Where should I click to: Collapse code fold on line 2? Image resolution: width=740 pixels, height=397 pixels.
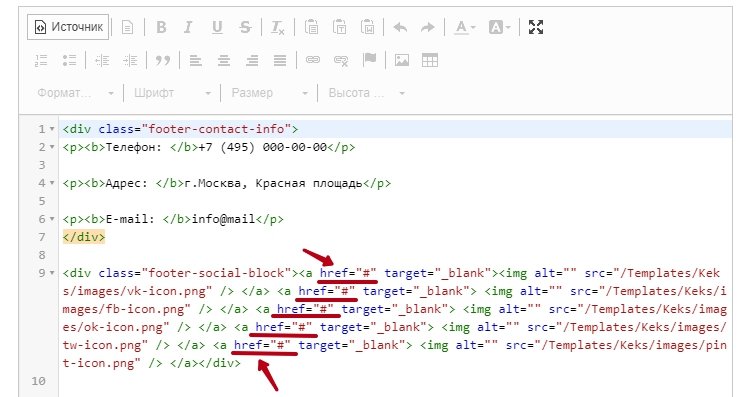tap(52, 147)
